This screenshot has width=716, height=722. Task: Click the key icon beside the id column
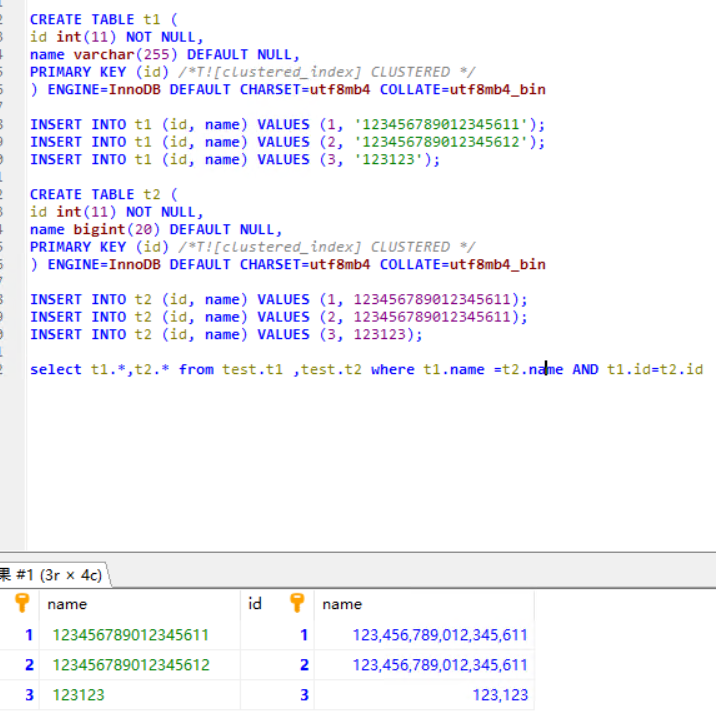296,603
